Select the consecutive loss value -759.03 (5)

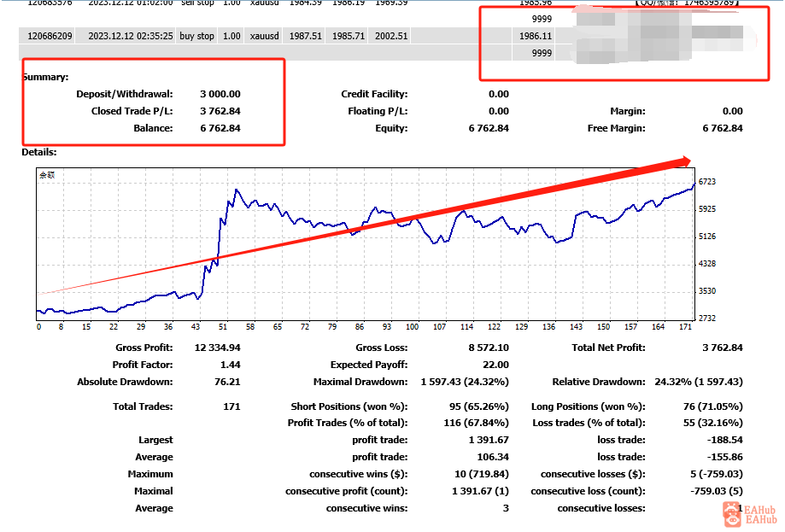tap(716, 491)
